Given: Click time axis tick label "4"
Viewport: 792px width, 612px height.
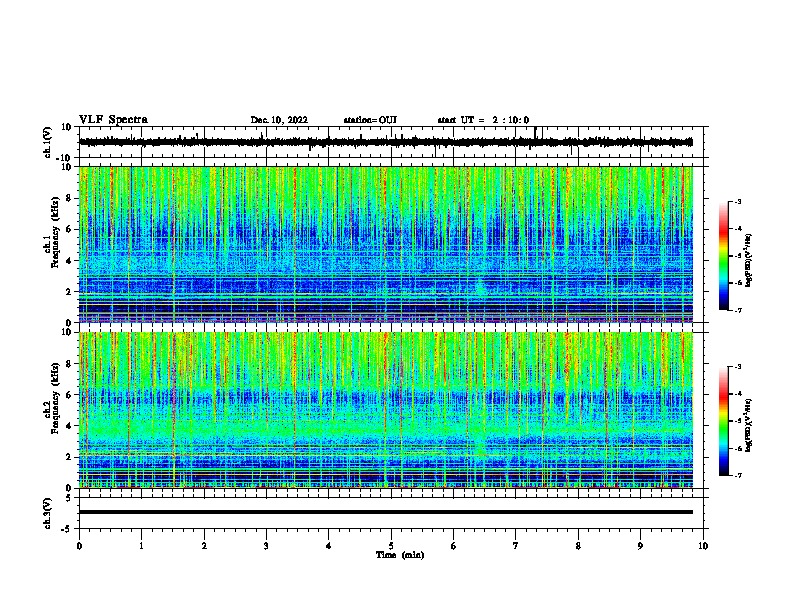Looking at the screenshot, I should (x=329, y=546).
